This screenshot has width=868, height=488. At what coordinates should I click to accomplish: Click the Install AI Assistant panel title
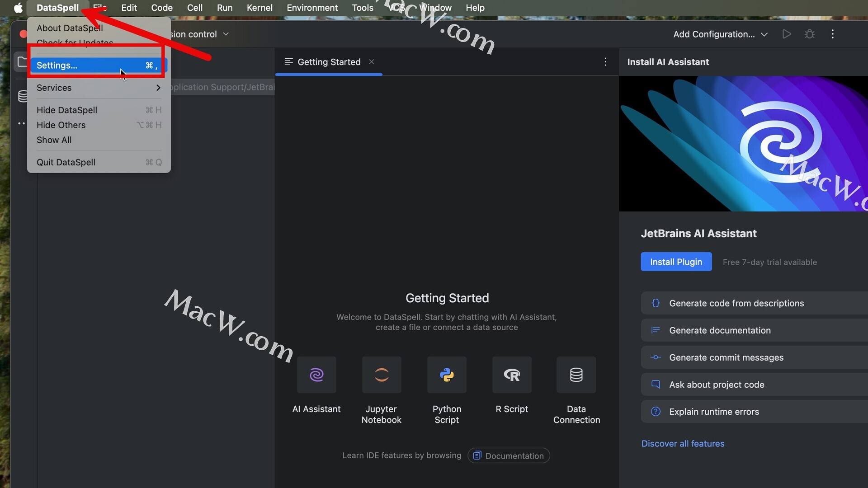click(x=668, y=62)
